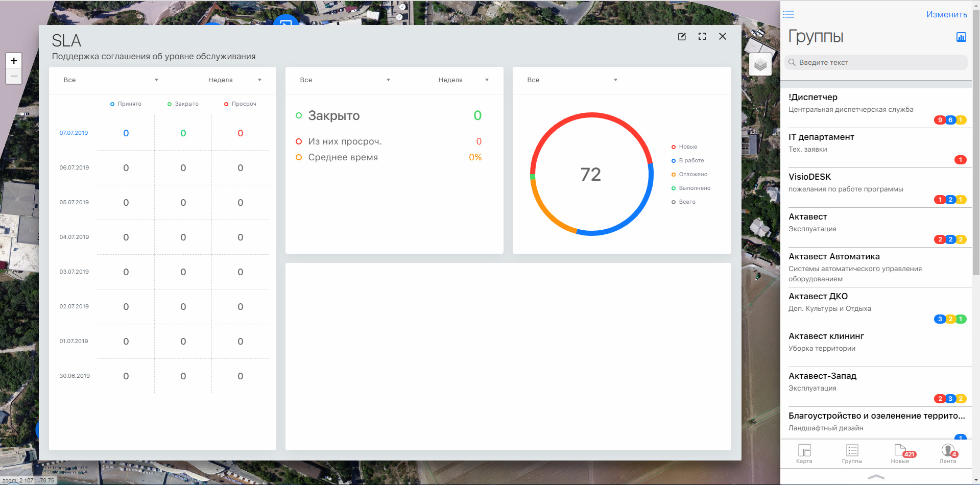Click yellow badge 2 on Актавест-Запад row
Image resolution: width=980 pixels, height=485 pixels.
[x=961, y=399]
